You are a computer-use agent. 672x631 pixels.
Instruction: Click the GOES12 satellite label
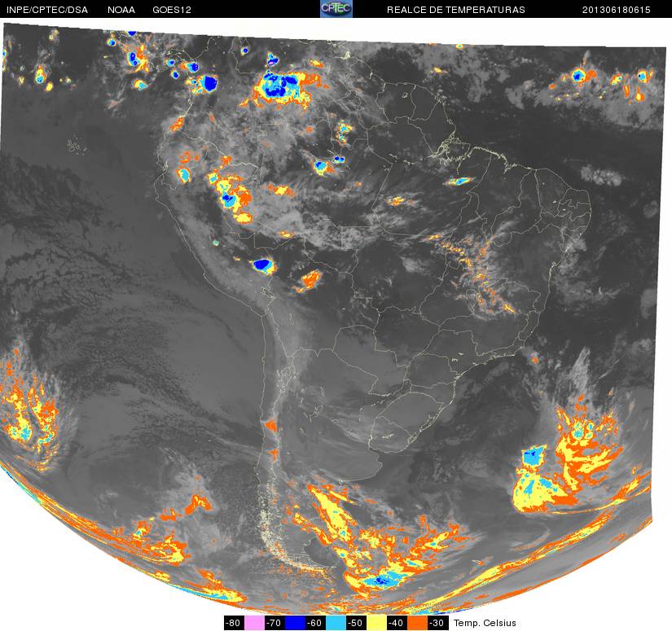[172, 10]
